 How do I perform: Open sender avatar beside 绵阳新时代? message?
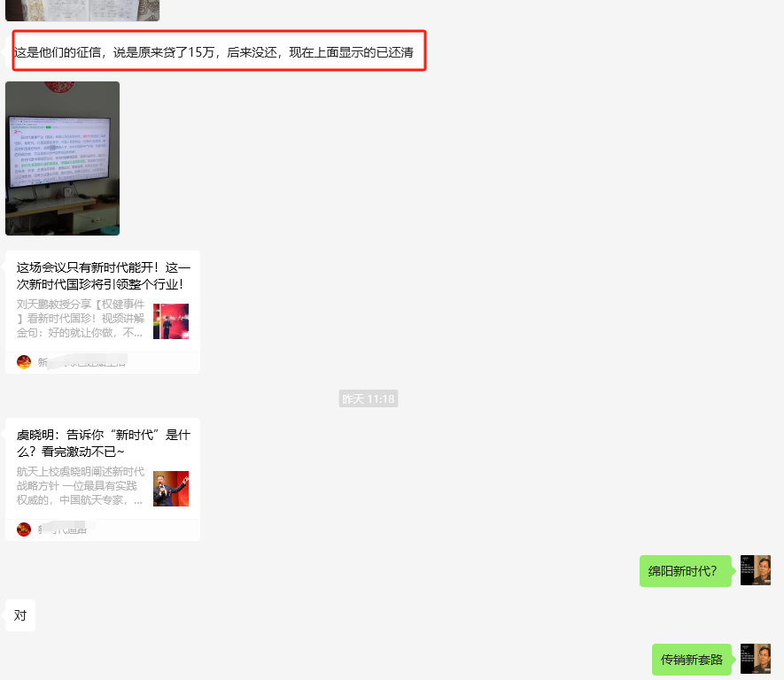[756, 570]
